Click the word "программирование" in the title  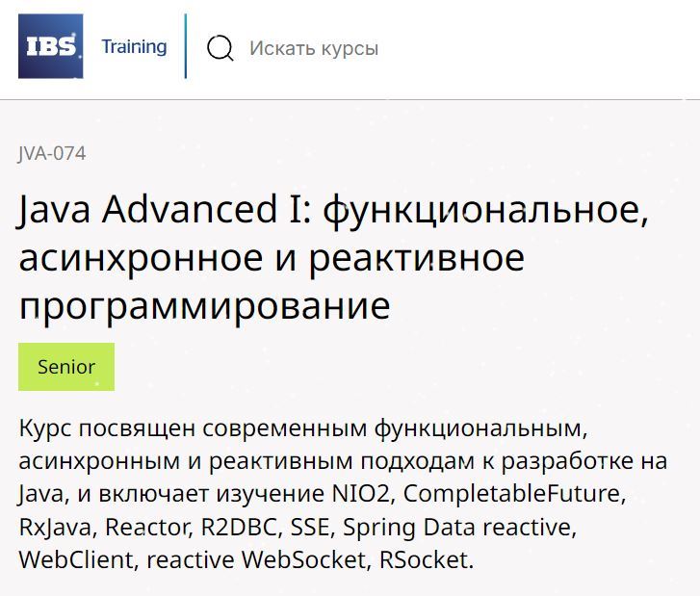204,305
